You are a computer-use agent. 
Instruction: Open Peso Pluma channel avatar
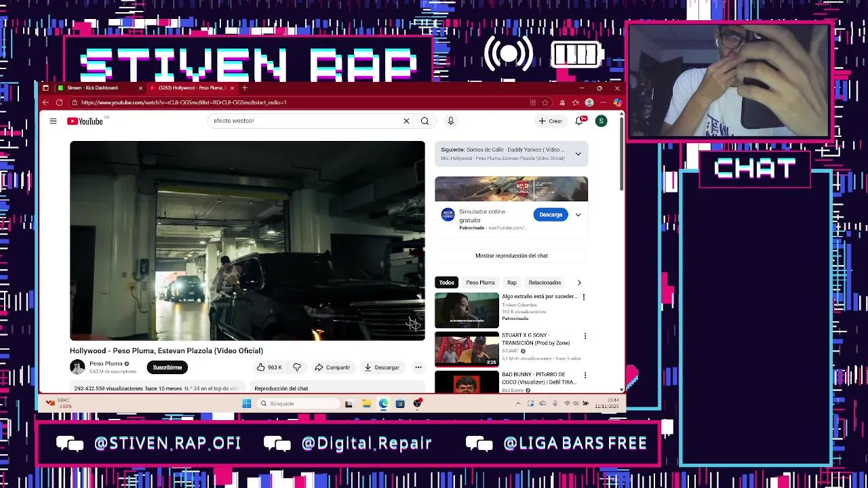pos(77,367)
